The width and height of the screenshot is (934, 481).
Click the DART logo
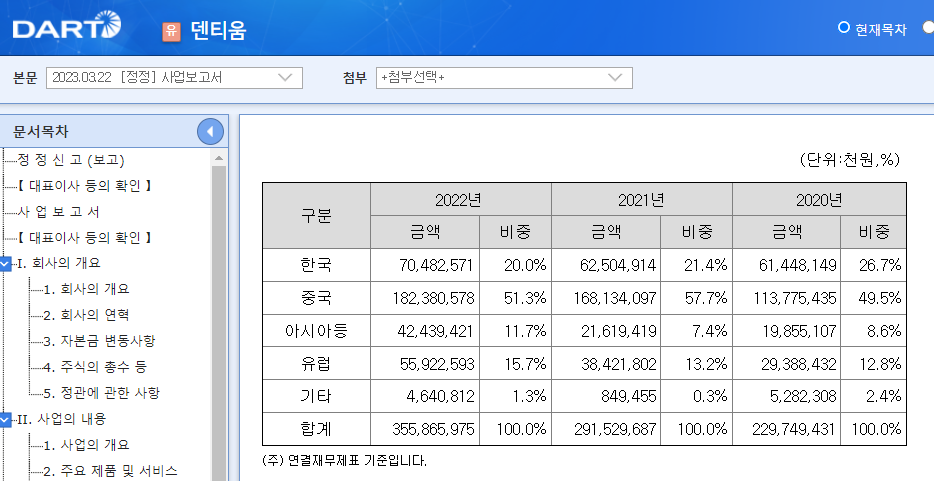tap(67, 26)
